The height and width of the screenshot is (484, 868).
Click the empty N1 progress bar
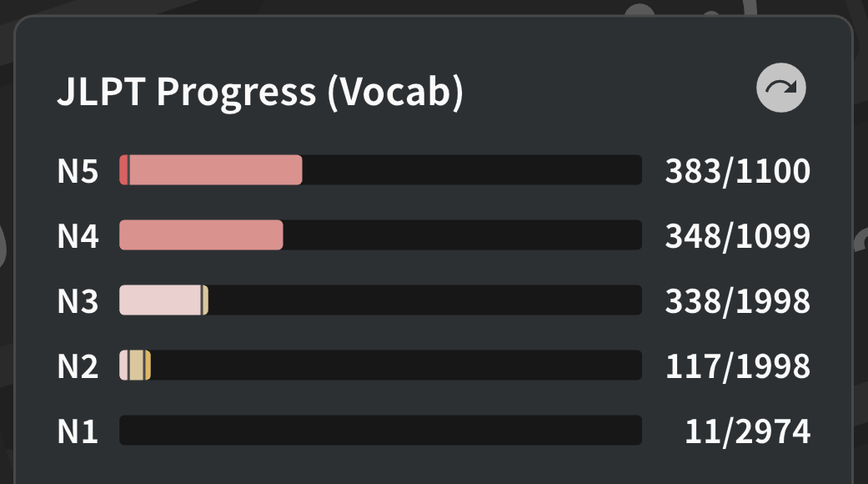[380, 431]
